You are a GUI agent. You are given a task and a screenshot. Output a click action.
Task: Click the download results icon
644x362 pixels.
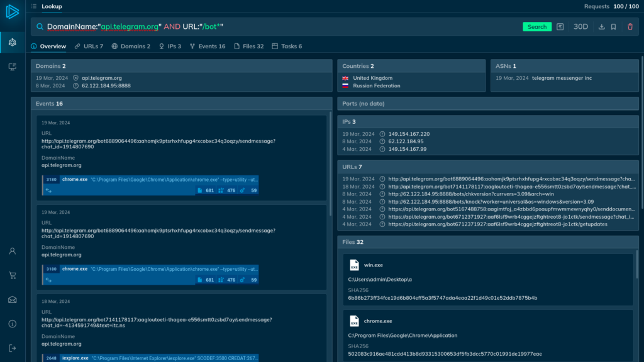click(x=601, y=27)
